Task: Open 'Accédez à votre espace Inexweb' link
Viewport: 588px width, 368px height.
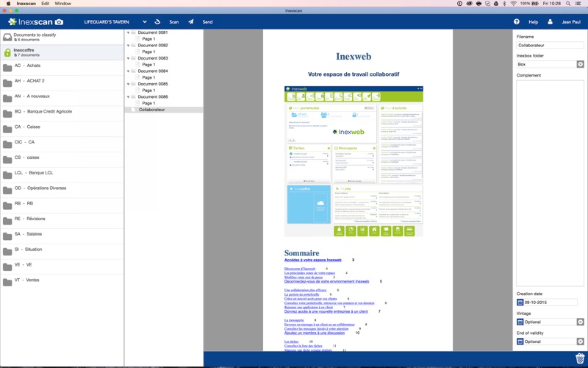Action: pyautogui.click(x=313, y=260)
